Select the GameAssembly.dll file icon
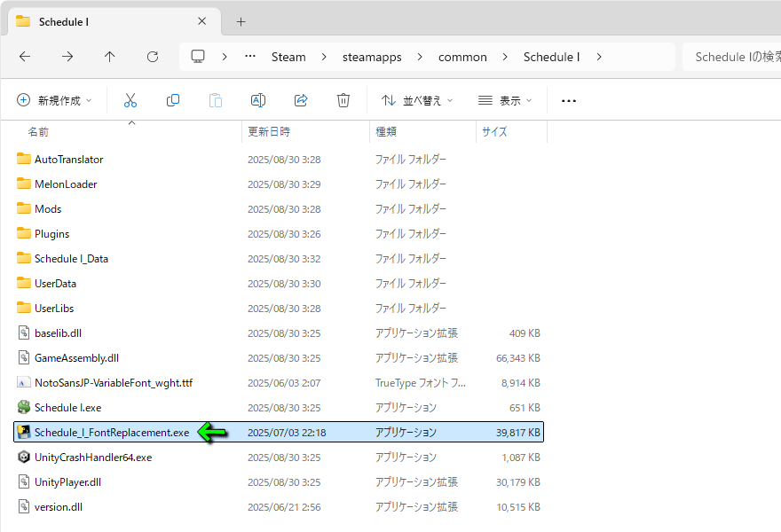 [23, 357]
